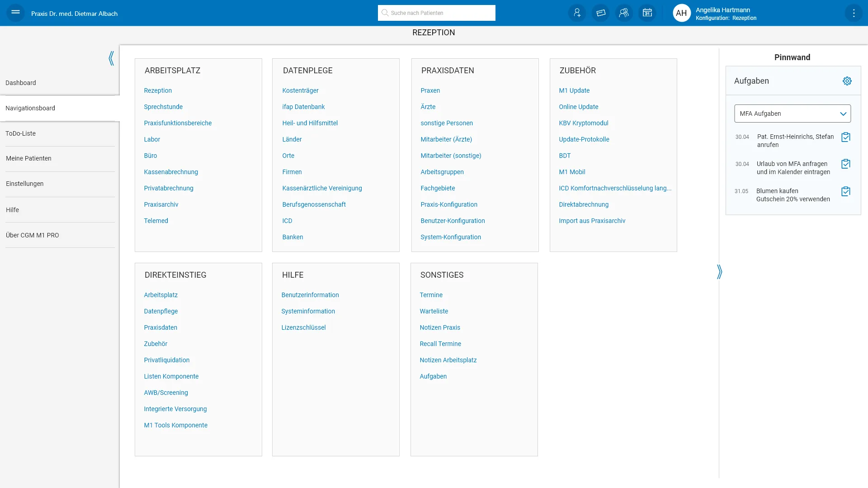Open the three-dot options menu
The height and width of the screenshot is (488, 868).
(x=854, y=13)
